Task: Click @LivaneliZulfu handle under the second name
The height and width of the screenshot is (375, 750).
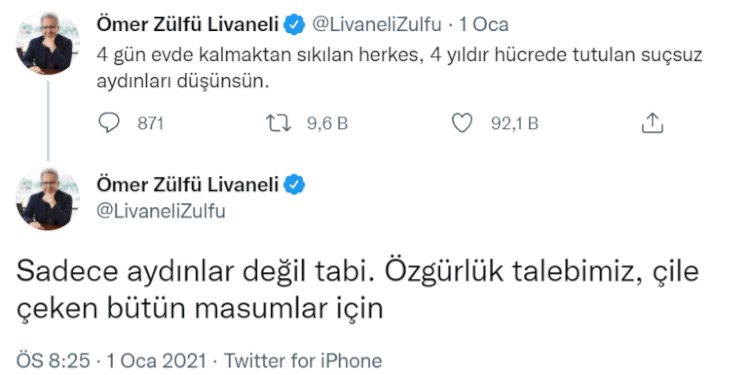Action: [161, 211]
